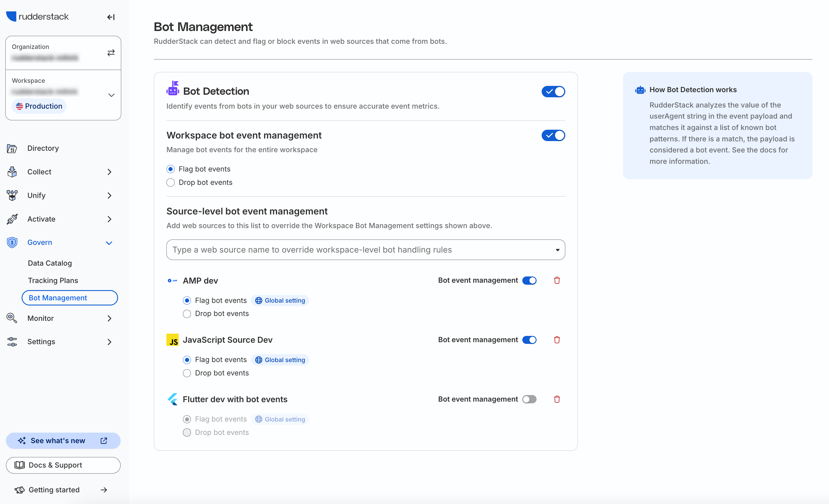
Task: Switch organization using the swap arrows icon
Action: 111,53
